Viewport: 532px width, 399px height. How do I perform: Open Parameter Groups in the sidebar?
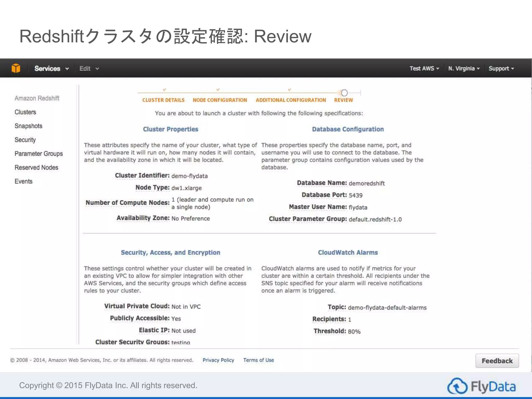point(38,154)
